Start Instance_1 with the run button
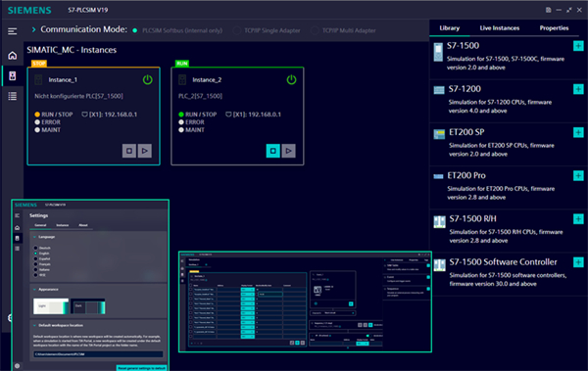Image resolution: width=588 pixels, height=371 pixels. (145, 151)
